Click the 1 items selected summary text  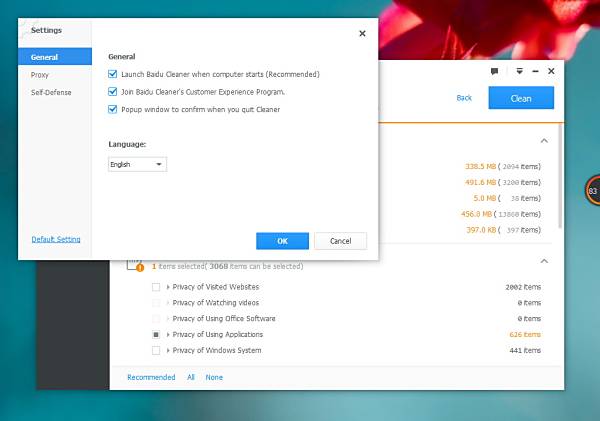click(227, 266)
